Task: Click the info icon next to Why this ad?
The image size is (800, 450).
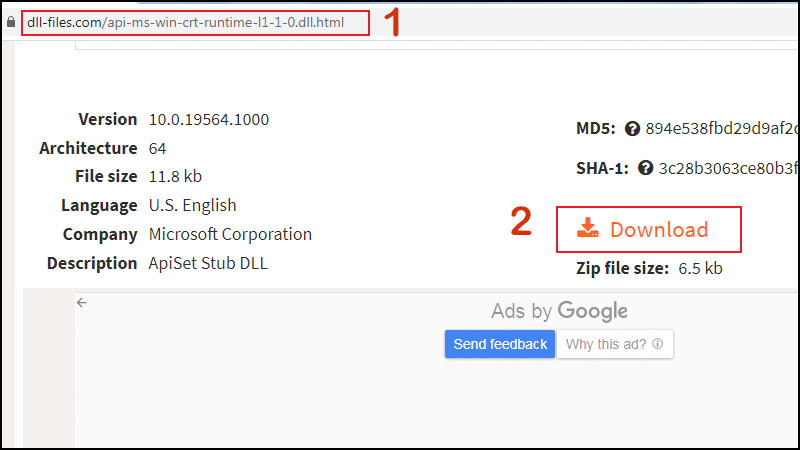Action: pyautogui.click(x=658, y=344)
